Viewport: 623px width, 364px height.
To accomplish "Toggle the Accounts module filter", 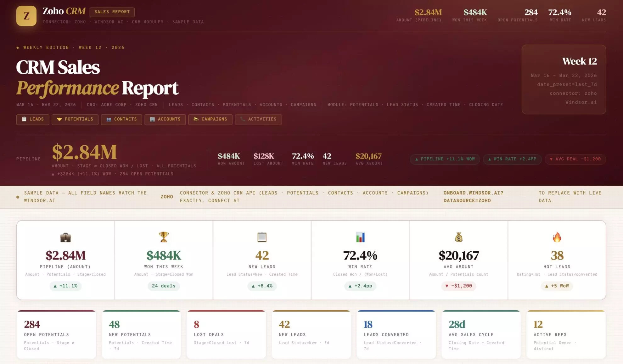I will click(x=165, y=119).
